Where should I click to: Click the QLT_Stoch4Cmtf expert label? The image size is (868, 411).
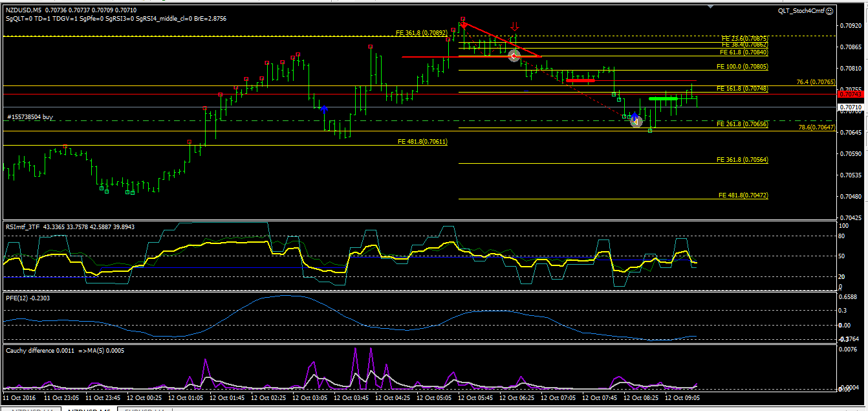[801, 11]
